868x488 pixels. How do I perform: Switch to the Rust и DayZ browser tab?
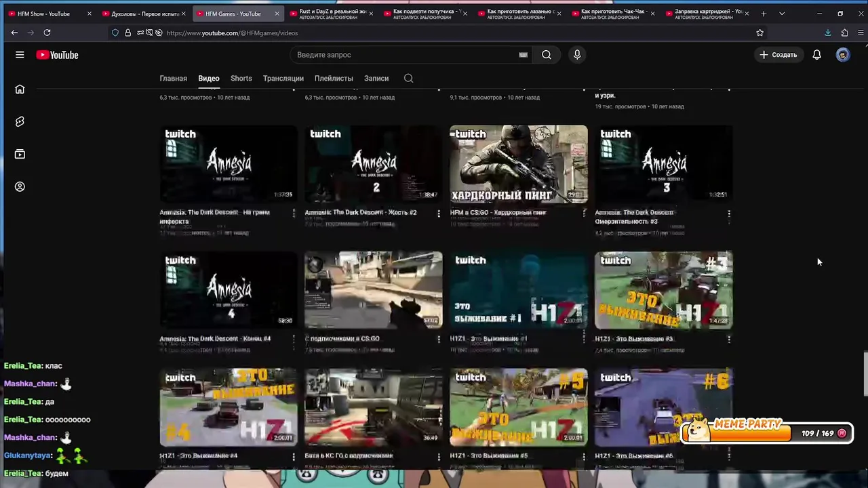coord(332,14)
